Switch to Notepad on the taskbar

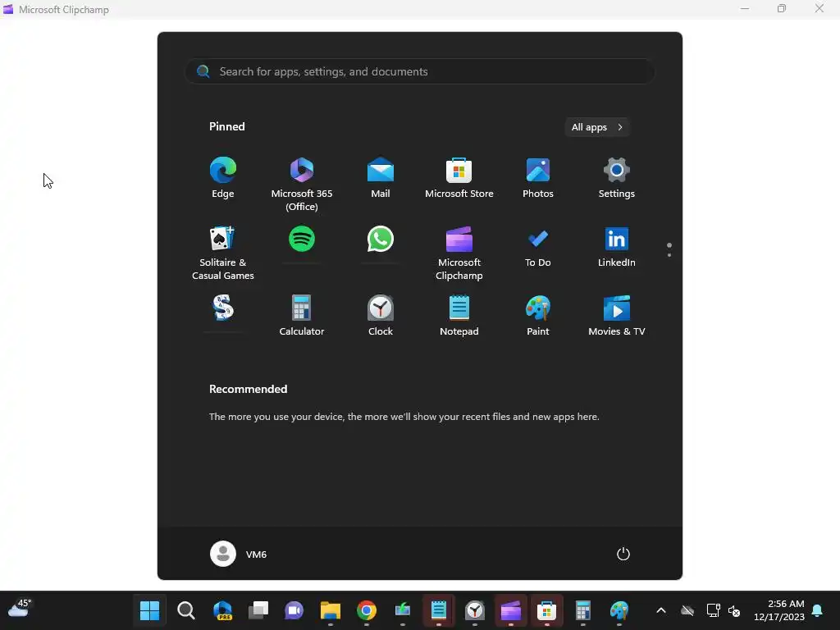(x=439, y=610)
